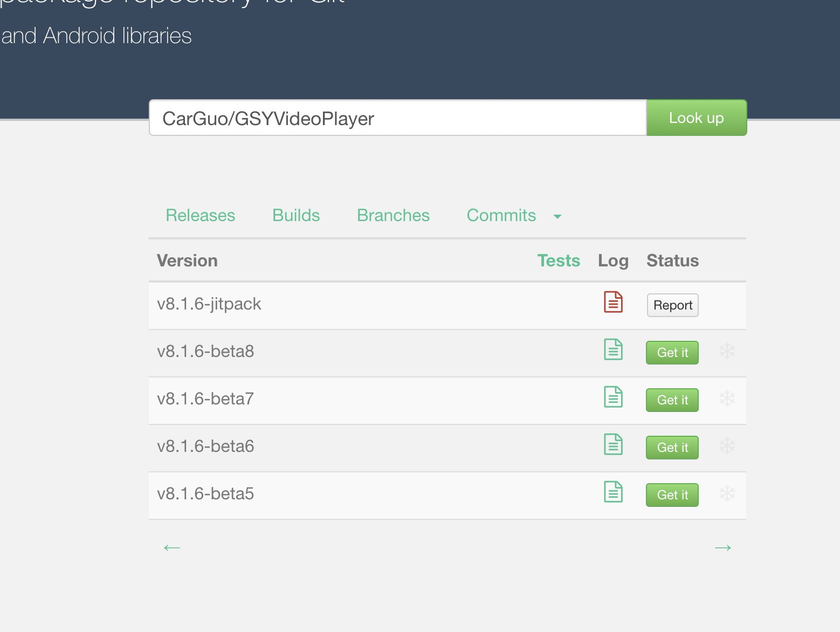Image resolution: width=840 pixels, height=632 pixels.
Task: Toggle the snowflake icon on the v8.1.6-beta7 row
Action: coord(727,400)
